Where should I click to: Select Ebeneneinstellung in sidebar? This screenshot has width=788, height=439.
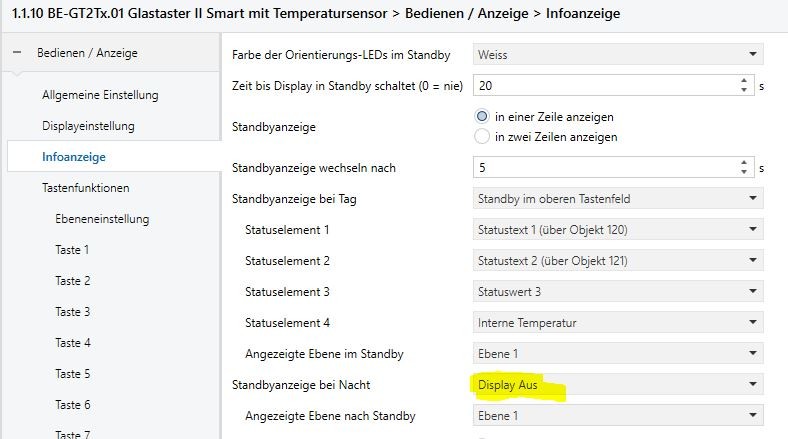coord(102,219)
